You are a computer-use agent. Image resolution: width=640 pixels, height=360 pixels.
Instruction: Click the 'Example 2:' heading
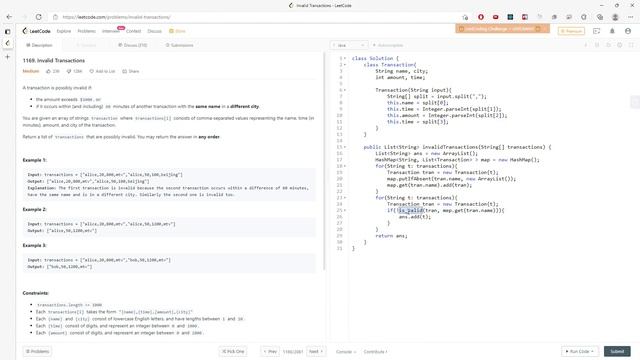click(35, 209)
